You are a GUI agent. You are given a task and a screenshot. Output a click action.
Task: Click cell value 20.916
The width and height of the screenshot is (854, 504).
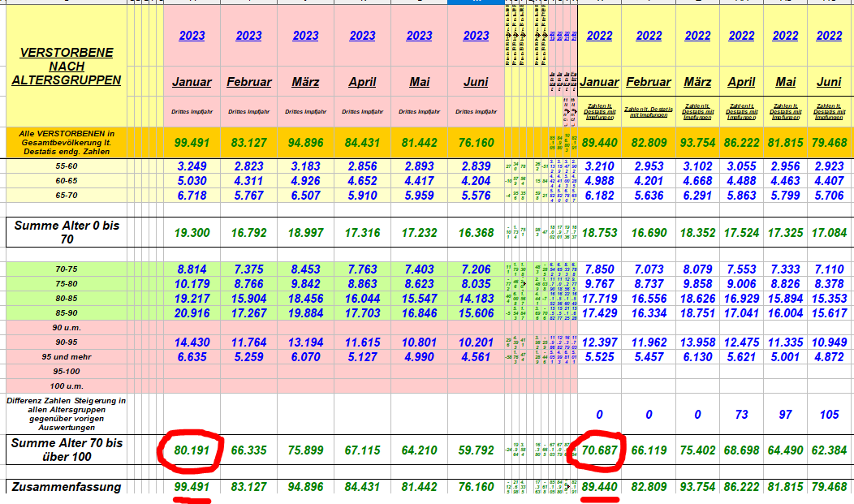(x=192, y=313)
